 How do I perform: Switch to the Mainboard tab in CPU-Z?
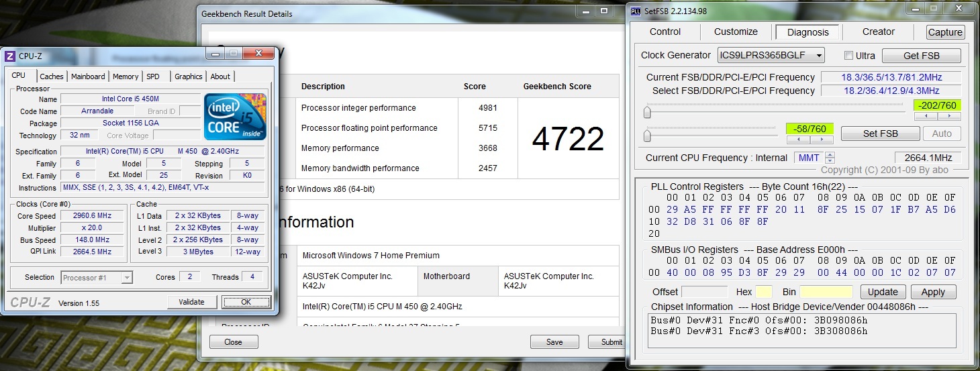[88, 76]
